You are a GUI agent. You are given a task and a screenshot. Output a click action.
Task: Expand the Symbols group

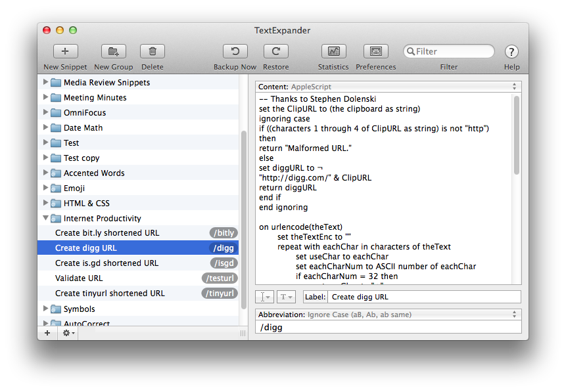click(45, 309)
